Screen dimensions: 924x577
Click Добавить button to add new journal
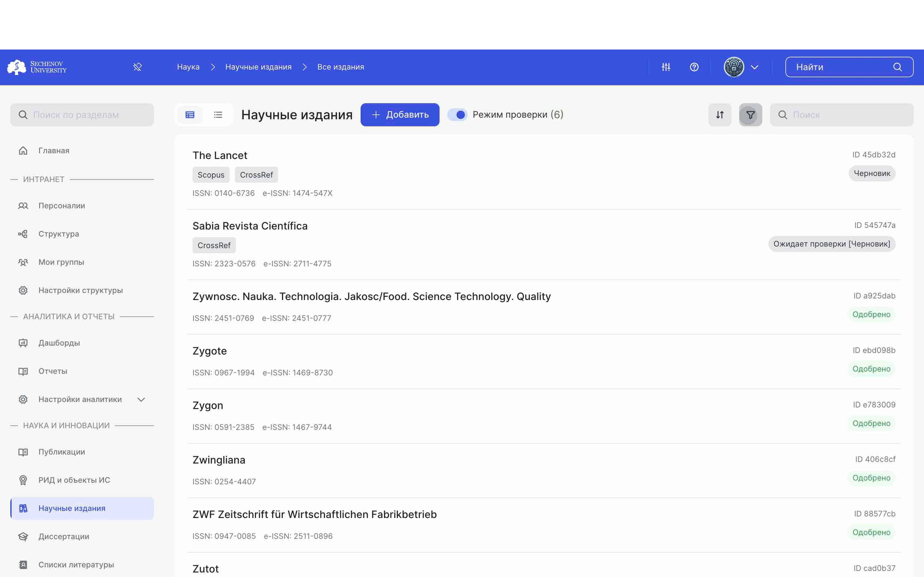400,114
